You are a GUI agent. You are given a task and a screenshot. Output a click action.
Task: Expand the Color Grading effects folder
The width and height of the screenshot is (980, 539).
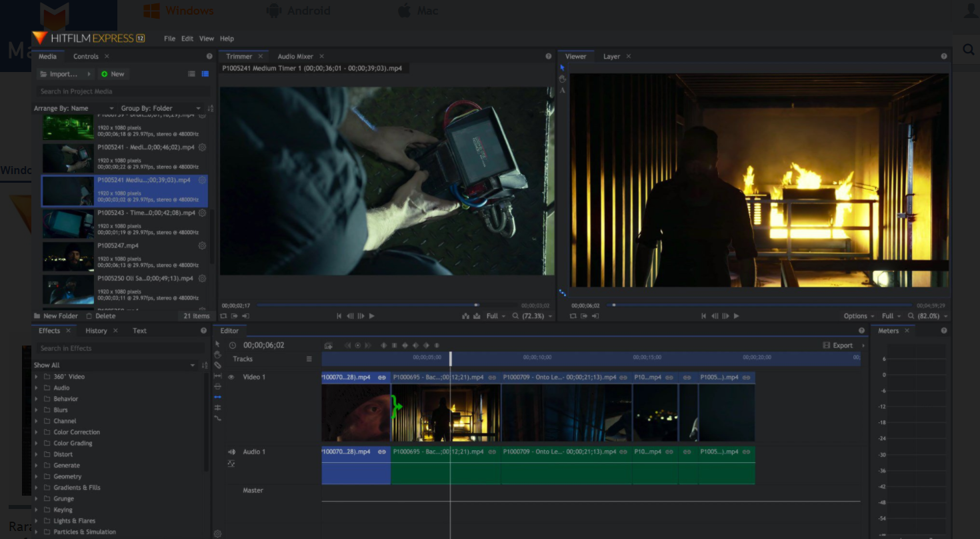tap(36, 444)
